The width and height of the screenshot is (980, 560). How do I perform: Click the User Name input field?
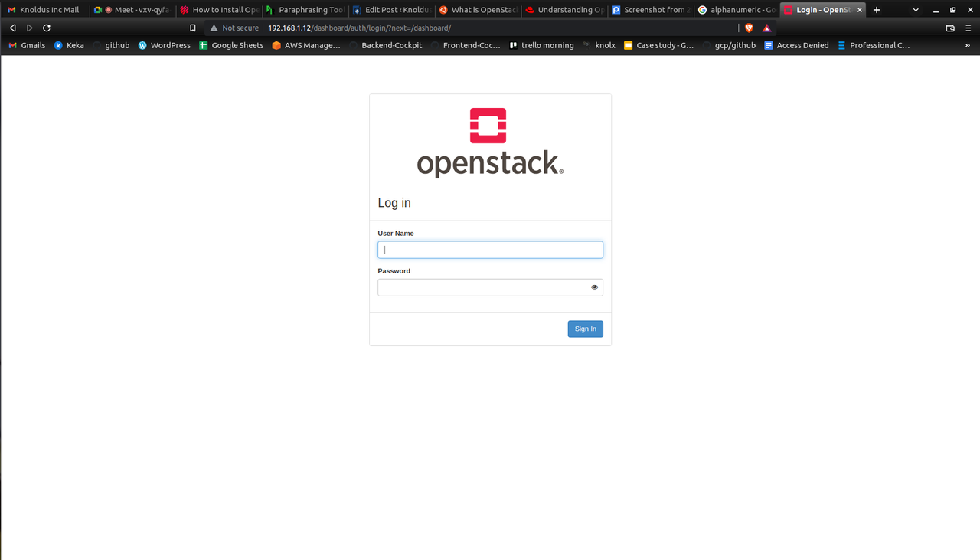click(490, 250)
